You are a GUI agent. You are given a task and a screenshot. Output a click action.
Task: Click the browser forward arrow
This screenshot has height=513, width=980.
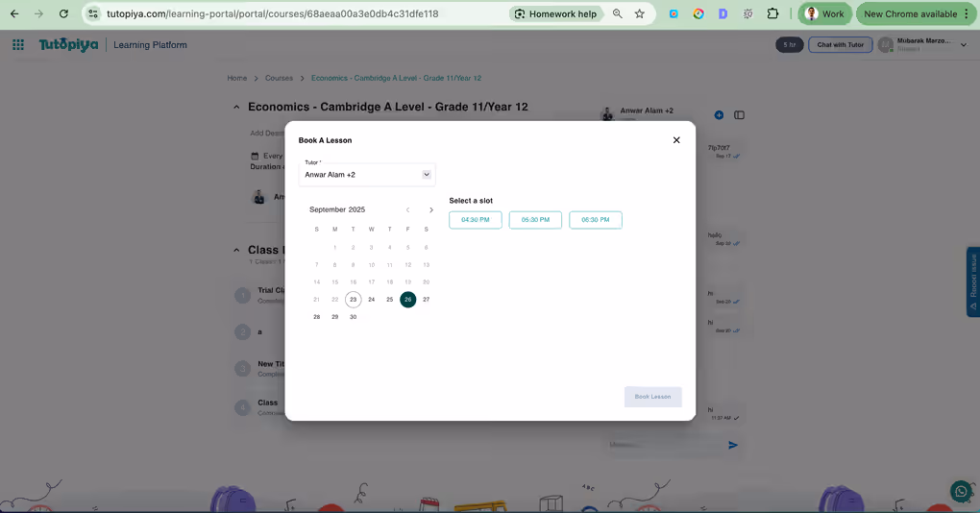coord(38,13)
